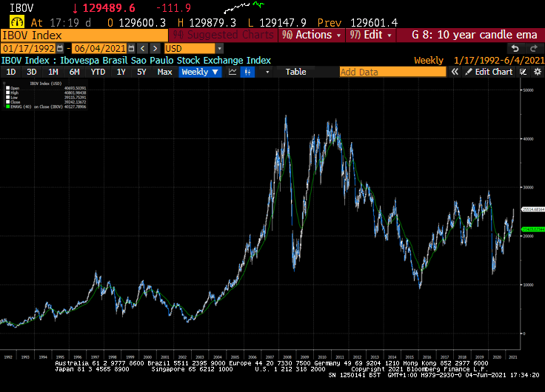Open the Weekly periodicity dropdown

tap(200, 72)
